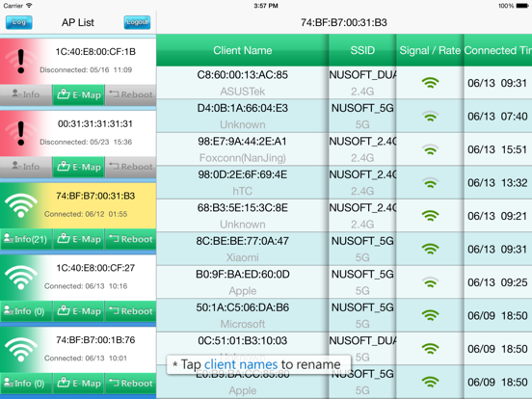Rename client D4:0B:1A:66:04:E3

243,108
